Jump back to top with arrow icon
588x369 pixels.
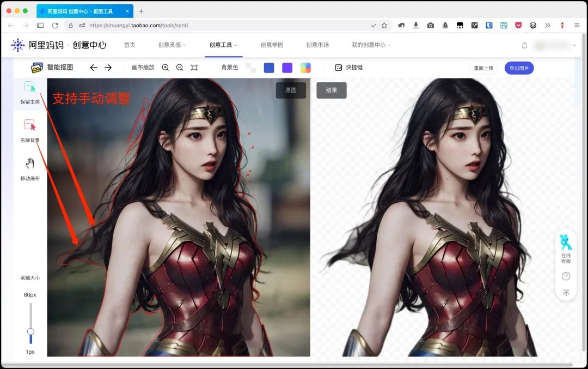pos(566,293)
